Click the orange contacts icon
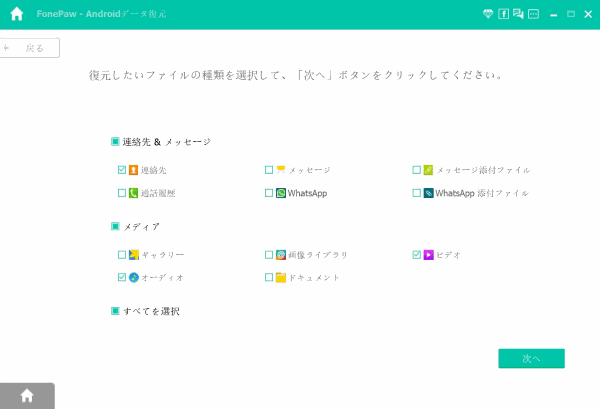The width and height of the screenshot is (600, 409). (x=133, y=170)
